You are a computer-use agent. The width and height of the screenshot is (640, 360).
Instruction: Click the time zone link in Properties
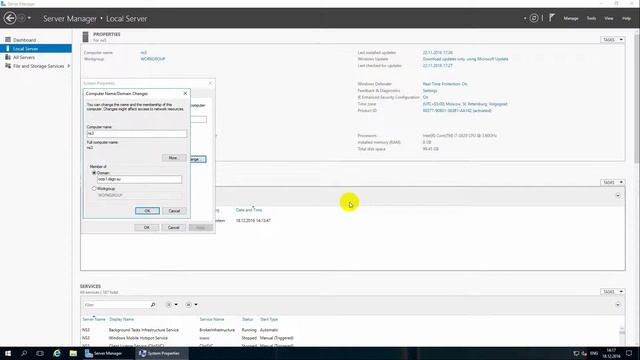tap(465, 104)
